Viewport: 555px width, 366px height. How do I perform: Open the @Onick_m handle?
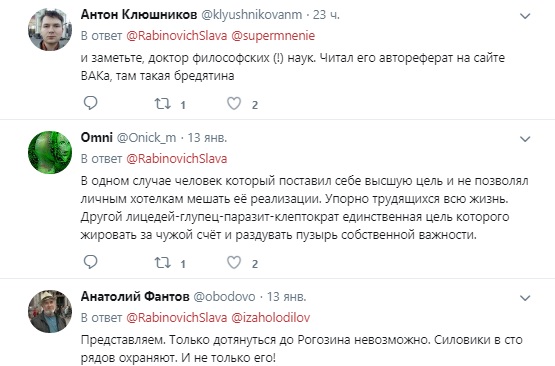pos(146,138)
